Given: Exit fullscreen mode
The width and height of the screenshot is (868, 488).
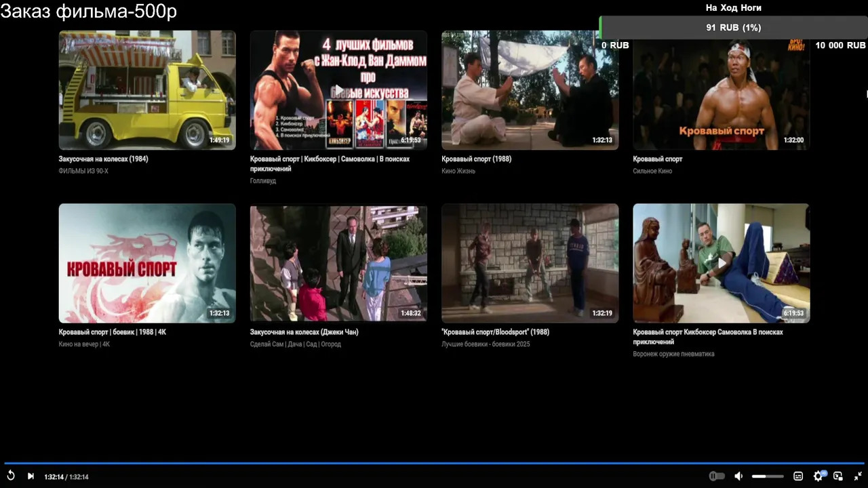Looking at the screenshot, I should click(858, 476).
